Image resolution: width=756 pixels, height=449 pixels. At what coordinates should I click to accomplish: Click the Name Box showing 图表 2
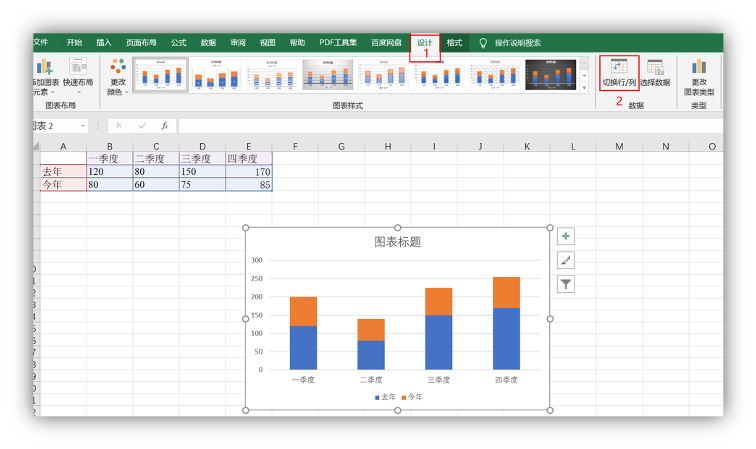(x=55, y=126)
